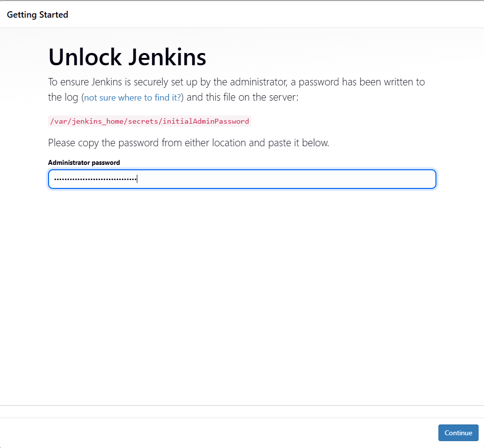Click the "Please copy the password" instruction line
Screen dimensions: 484x448
[188, 143]
